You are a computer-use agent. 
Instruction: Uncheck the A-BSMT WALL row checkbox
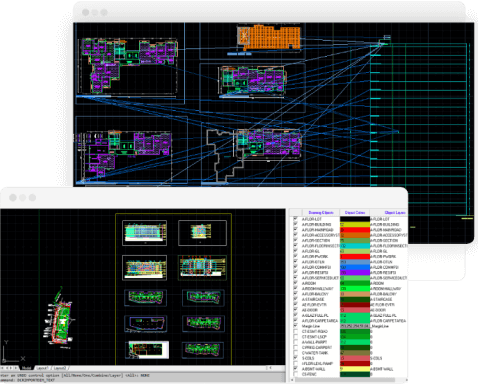(295, 369)
